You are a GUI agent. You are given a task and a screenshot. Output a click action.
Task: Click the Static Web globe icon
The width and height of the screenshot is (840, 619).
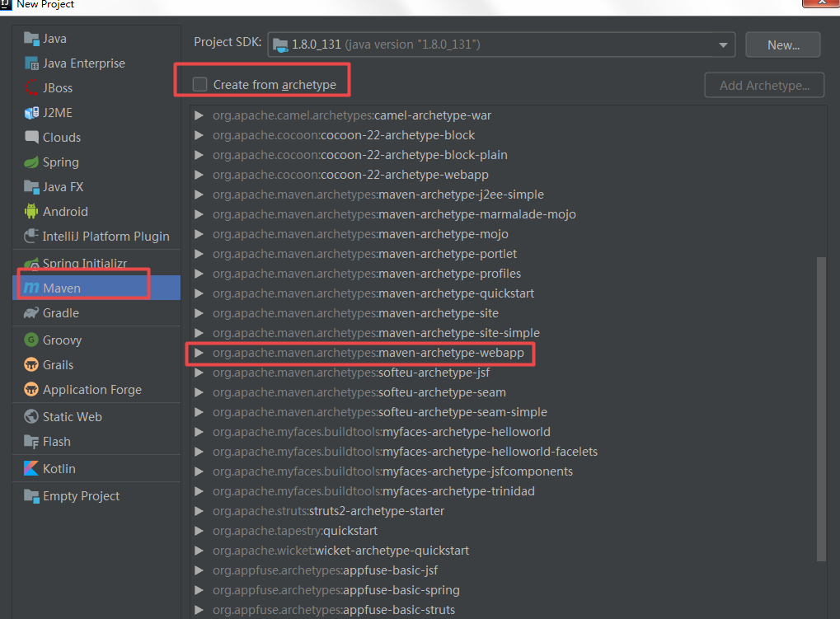pos(31,416)
